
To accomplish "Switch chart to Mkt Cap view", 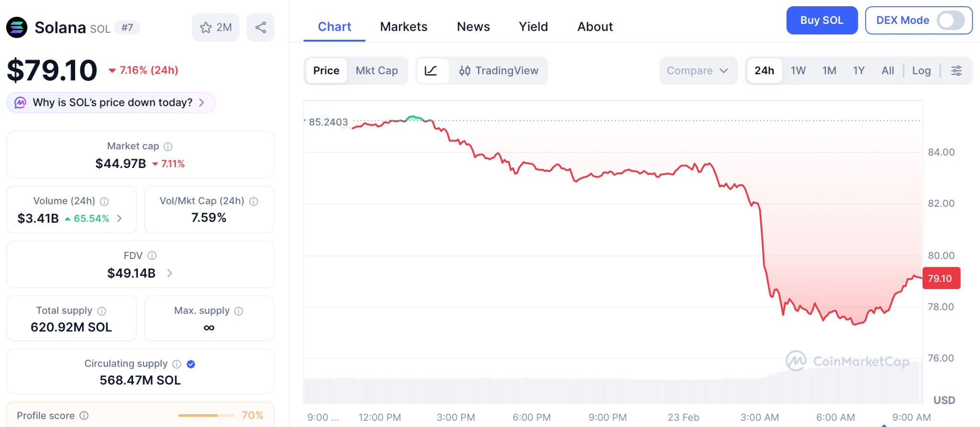I will [x=377, y=70].
